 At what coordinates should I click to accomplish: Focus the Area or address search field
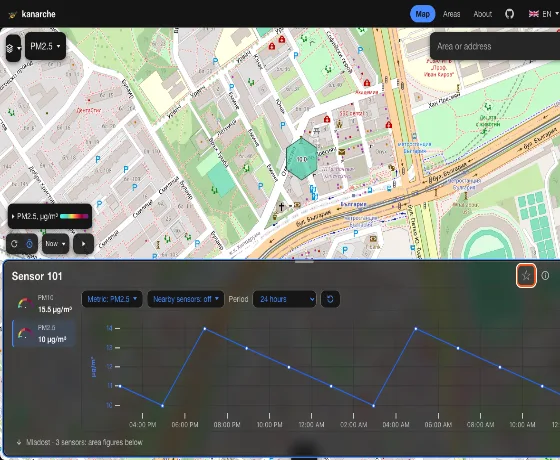(495, 46)
